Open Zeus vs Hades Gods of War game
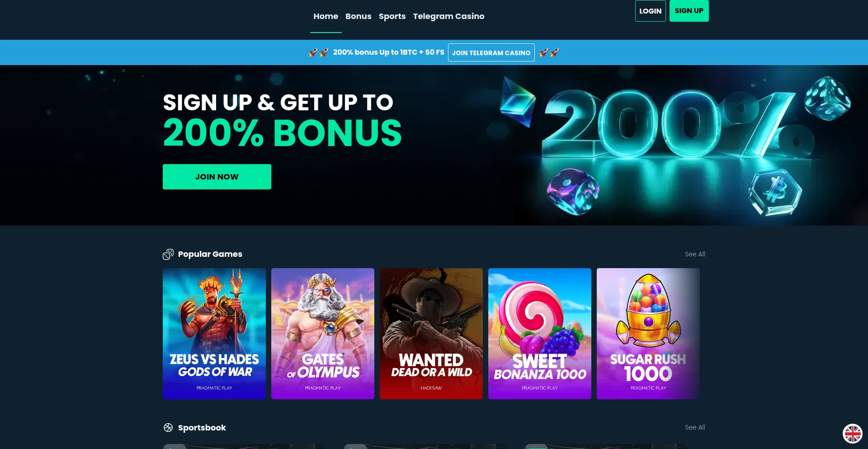 [214, 334]
